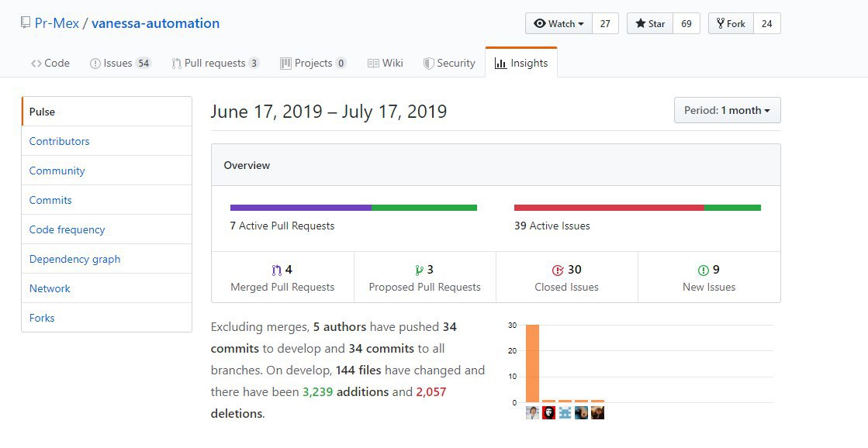Open the blue pattern identicon avatar
The width and height of the screenshot is (868, 448).
[x=565, y=412]
